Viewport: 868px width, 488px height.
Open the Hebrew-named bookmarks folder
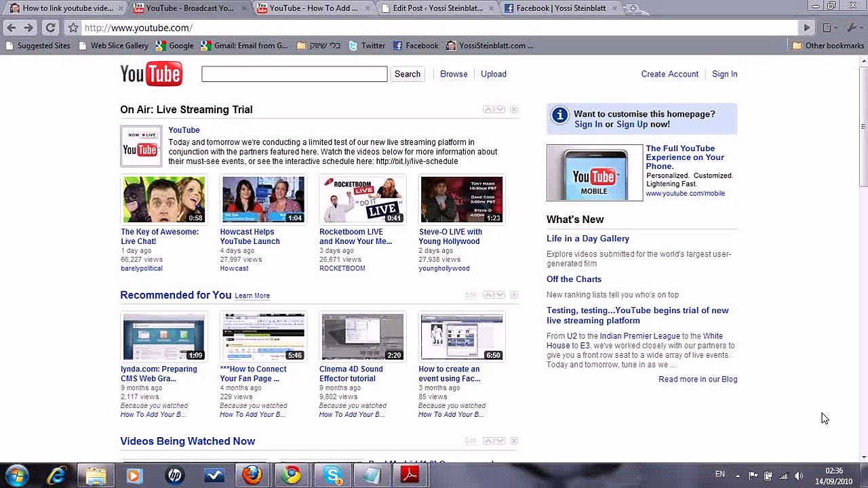pos(319,45)
